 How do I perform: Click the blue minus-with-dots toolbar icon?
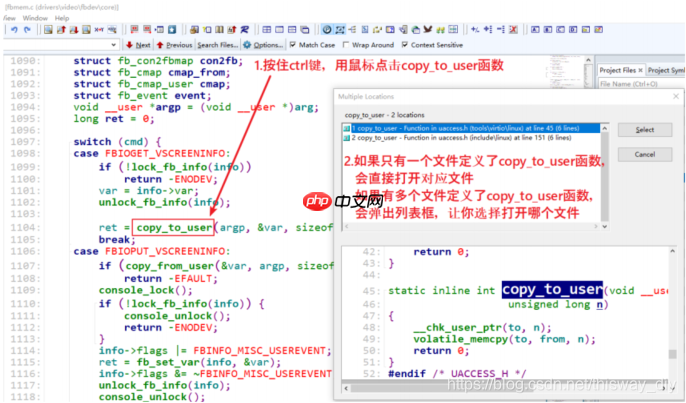[x=500, y=29]
